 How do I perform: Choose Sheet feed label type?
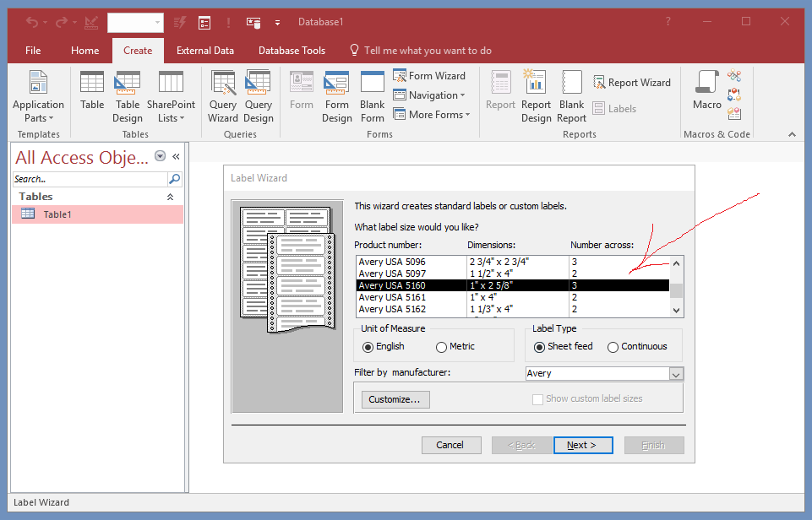(x=563, y=347)
